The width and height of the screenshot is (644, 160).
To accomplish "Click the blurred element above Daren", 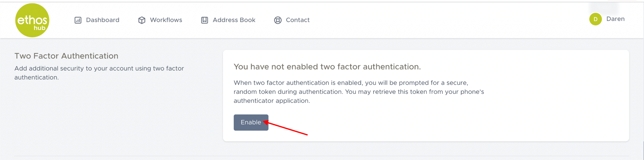I will [x=604, y=7].
